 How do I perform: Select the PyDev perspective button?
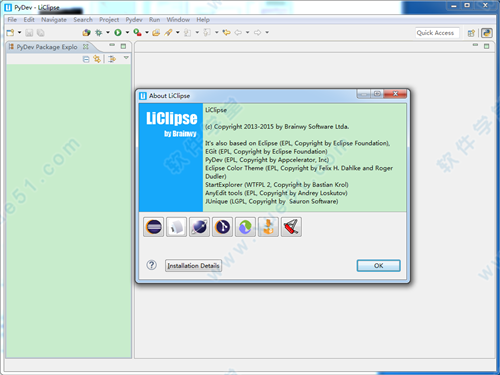click(x=487, y=33)
